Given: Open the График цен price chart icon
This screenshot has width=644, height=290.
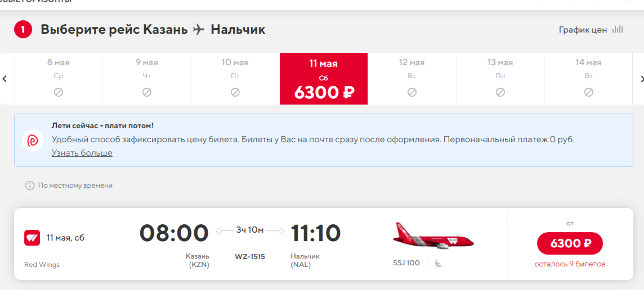Looking at the screenshot, I should point(618,30).
